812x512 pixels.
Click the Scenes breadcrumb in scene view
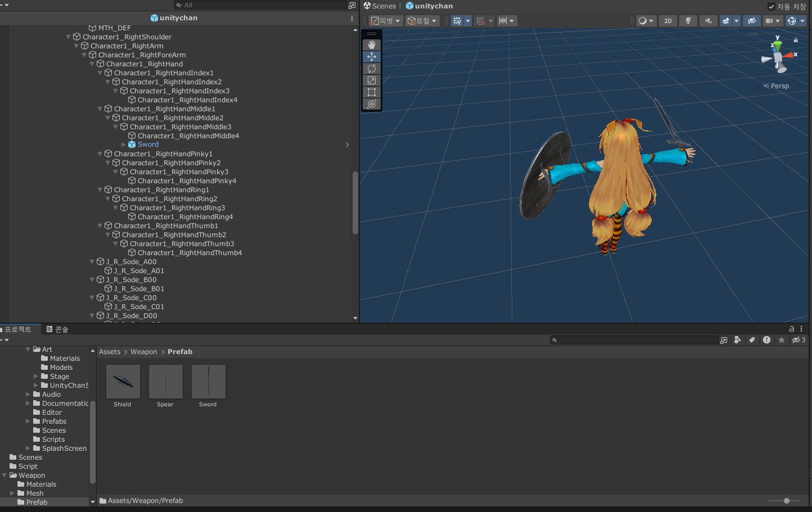click(384, 6)
